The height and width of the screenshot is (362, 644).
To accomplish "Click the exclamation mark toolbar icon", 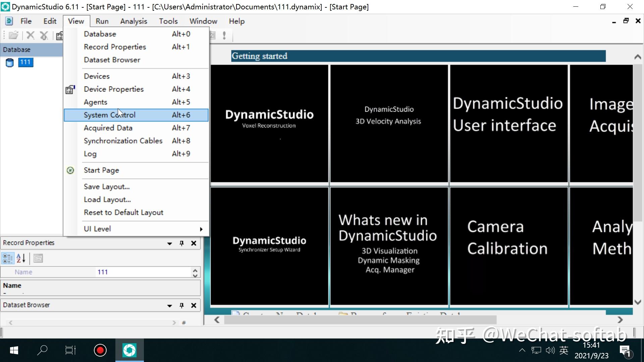I will point(224,35).
